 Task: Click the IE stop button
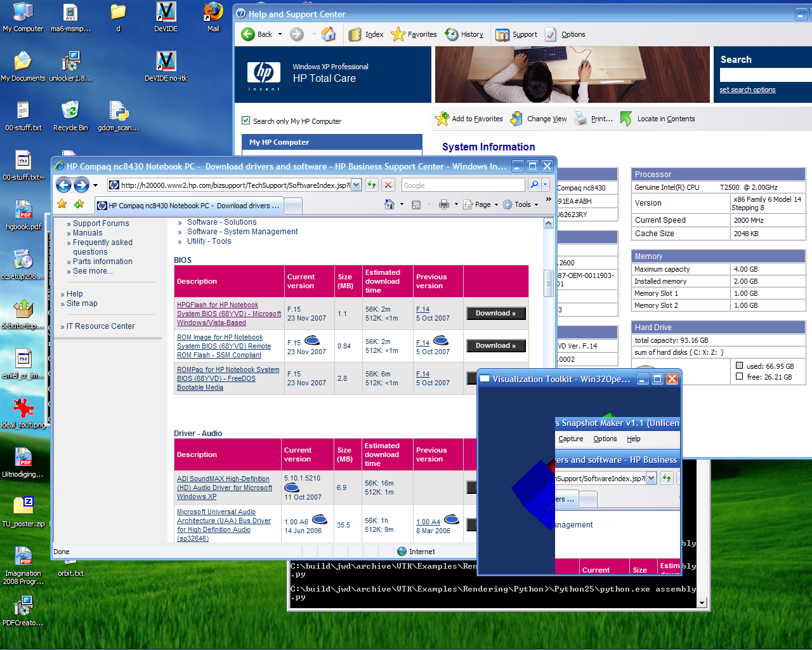click(388, 185)
